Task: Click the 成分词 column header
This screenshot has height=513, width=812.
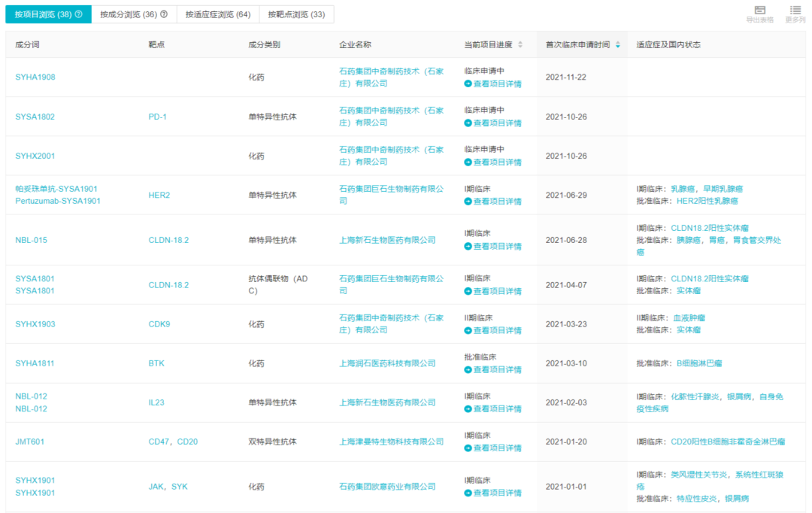Action: point(28,45)
